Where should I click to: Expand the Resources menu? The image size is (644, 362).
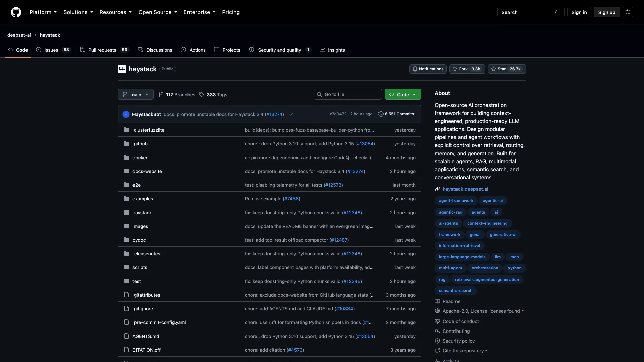coord(115,12)
